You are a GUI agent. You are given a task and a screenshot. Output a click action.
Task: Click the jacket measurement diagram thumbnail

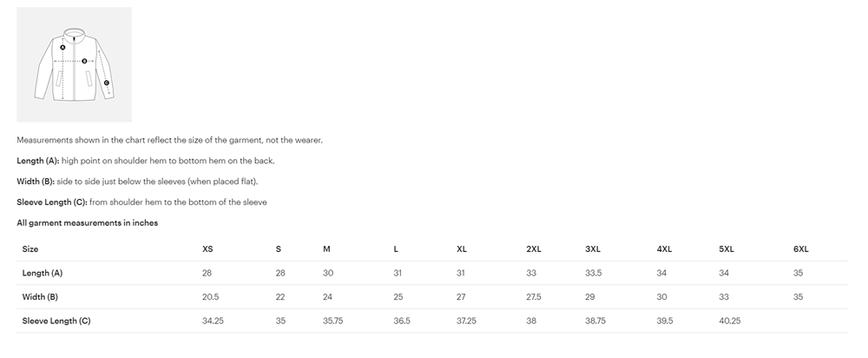tap(74, 64)
